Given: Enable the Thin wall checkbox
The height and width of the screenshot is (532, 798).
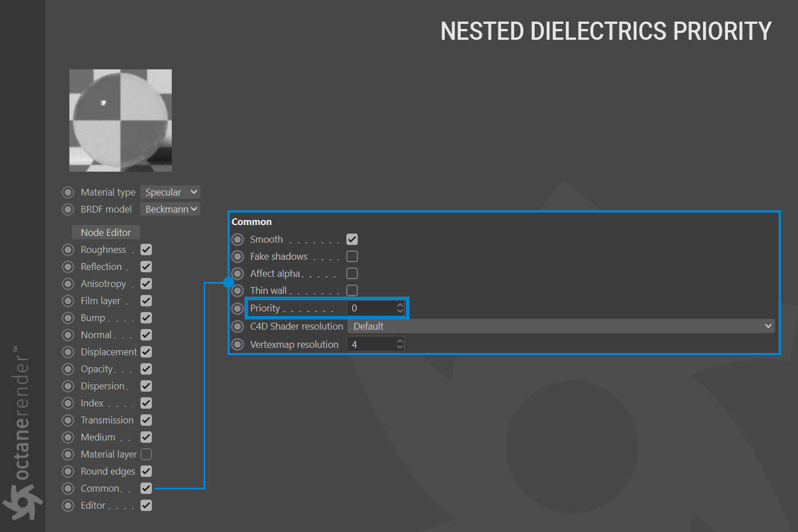Looking at the screenshot, I should [x=352, y=290].
